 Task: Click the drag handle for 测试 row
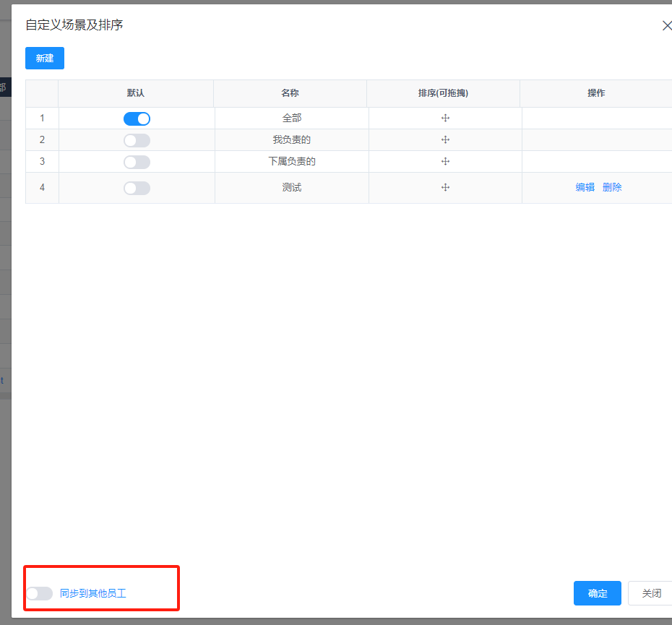tap(445, 188)
